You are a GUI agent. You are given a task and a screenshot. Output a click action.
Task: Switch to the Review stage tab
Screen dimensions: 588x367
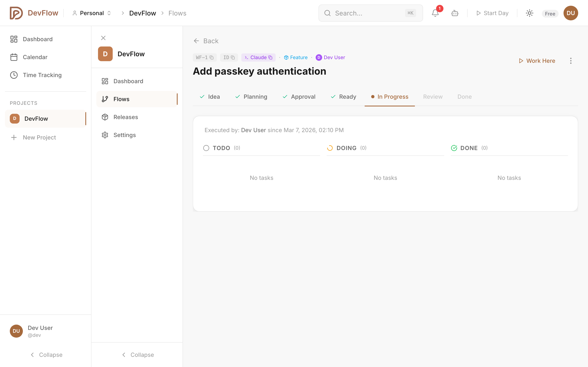(x=432, y=97)
